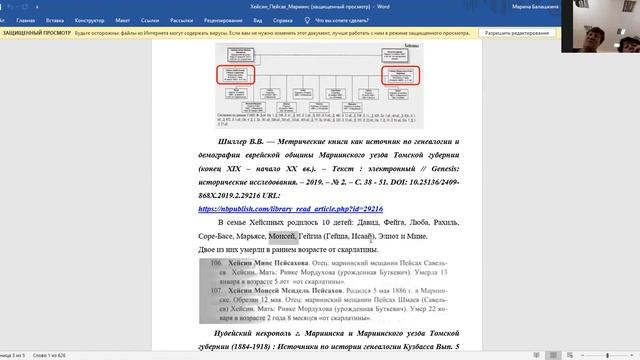Switch to the Рецензирование tab

223,20
